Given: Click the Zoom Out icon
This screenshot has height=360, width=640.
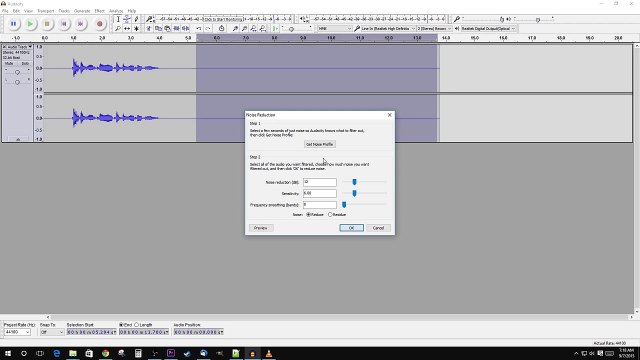Looking at the screenshot, I should (244, 29).
